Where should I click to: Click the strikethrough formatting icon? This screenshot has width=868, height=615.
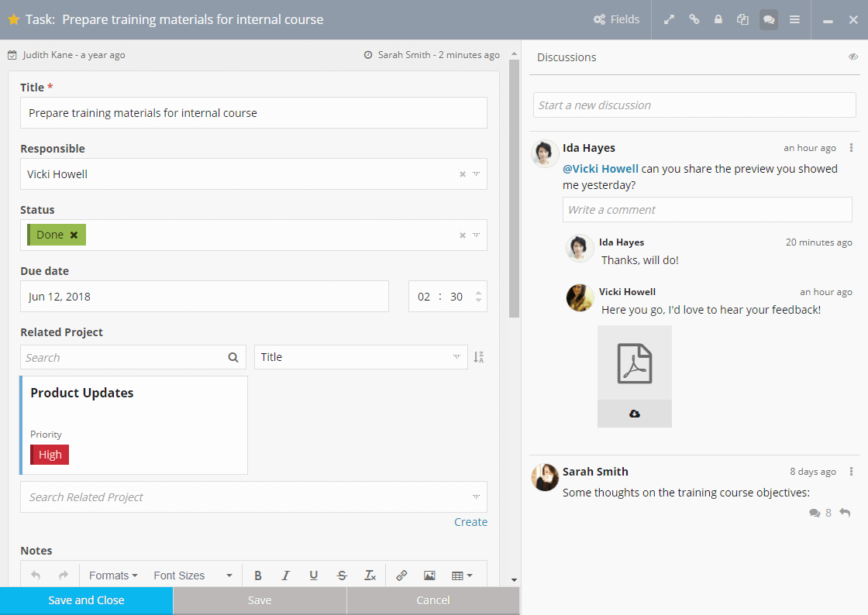point(342,575)
